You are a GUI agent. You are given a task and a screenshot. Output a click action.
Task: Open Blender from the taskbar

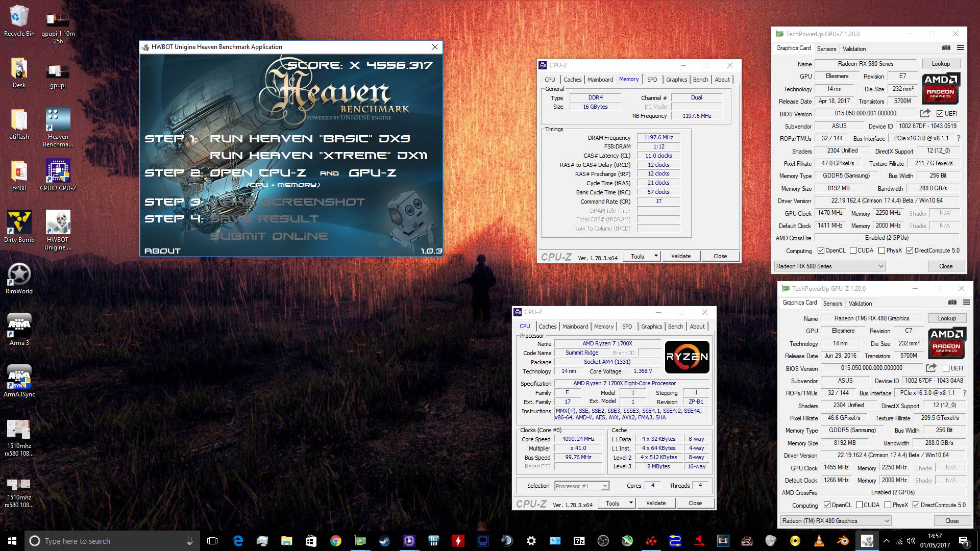[x=843, y=541]
